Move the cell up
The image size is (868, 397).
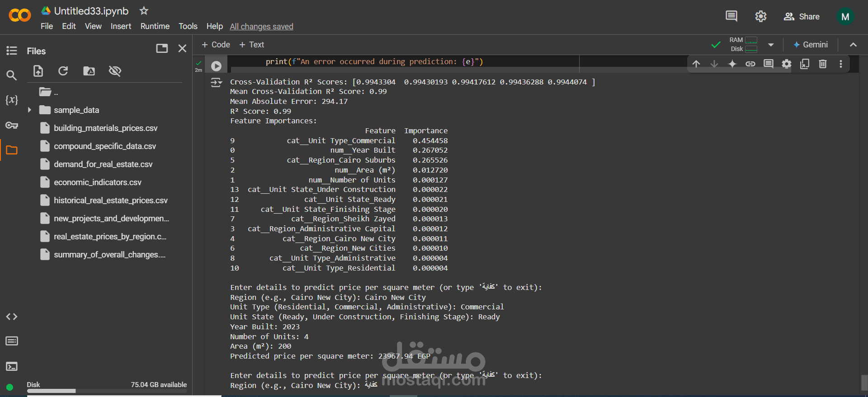click(696, 64)
